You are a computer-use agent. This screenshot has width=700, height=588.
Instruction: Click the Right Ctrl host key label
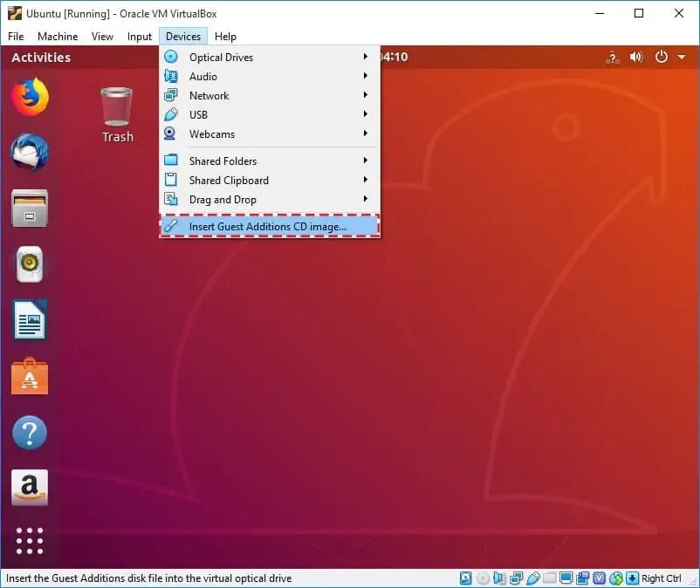[662, 578]
